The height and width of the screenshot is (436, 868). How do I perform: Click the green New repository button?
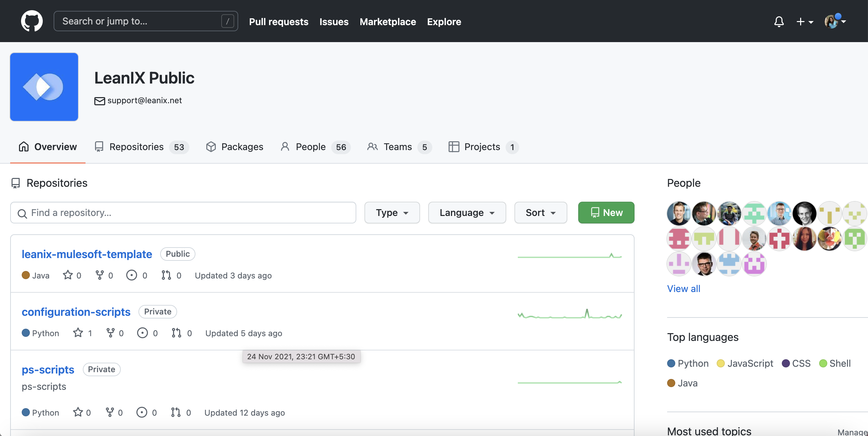(606, 213)
